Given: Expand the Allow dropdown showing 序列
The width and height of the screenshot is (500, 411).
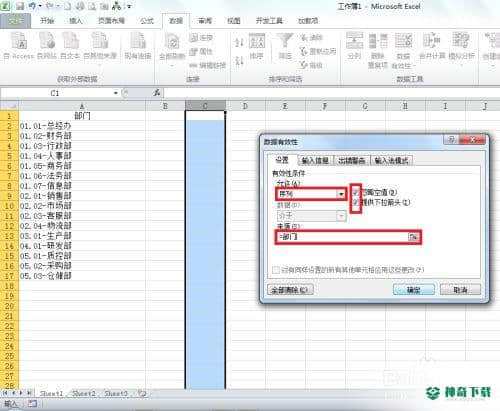Looking at the screenshot, I should coord(341,194).
